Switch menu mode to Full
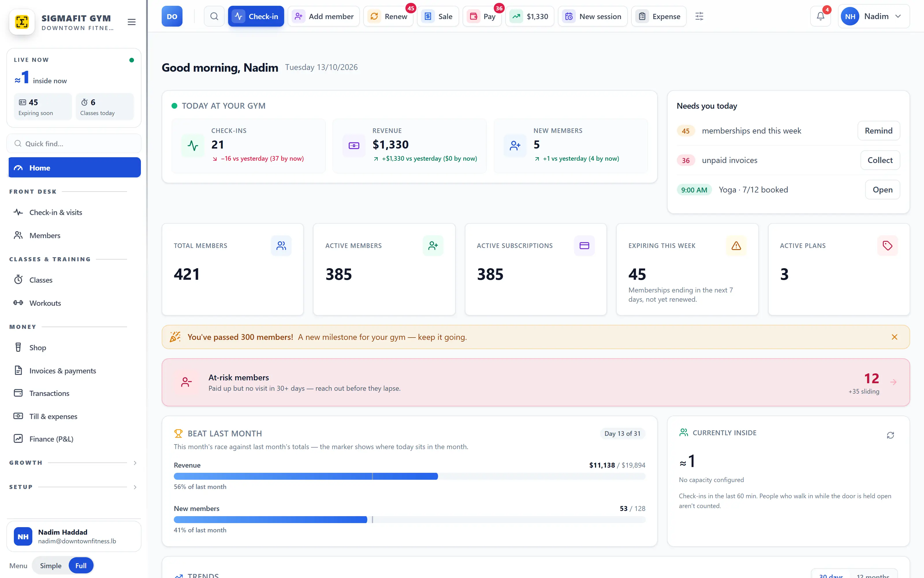Screen dimensions: 924x578 tap(81, 565)
